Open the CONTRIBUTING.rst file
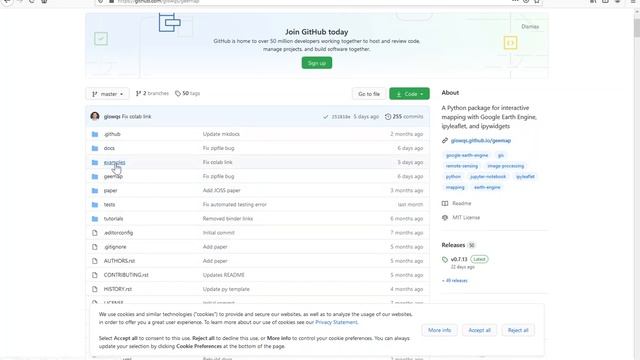Screen dimensions: 640x360 click(126, 275)
